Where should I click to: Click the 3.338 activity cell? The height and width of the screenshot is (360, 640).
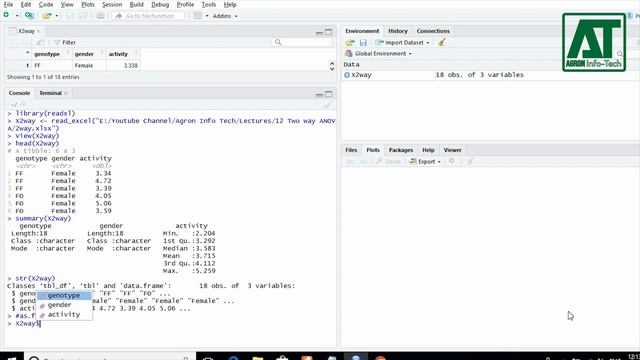pyautogui.click(x=123, y=65)
